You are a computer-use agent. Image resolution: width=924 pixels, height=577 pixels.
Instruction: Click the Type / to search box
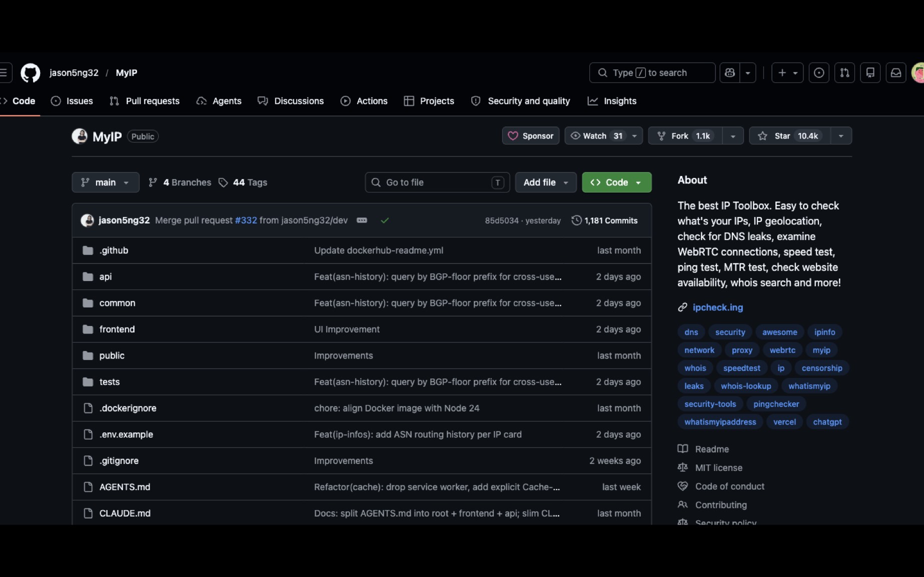(x=652, y=73)
